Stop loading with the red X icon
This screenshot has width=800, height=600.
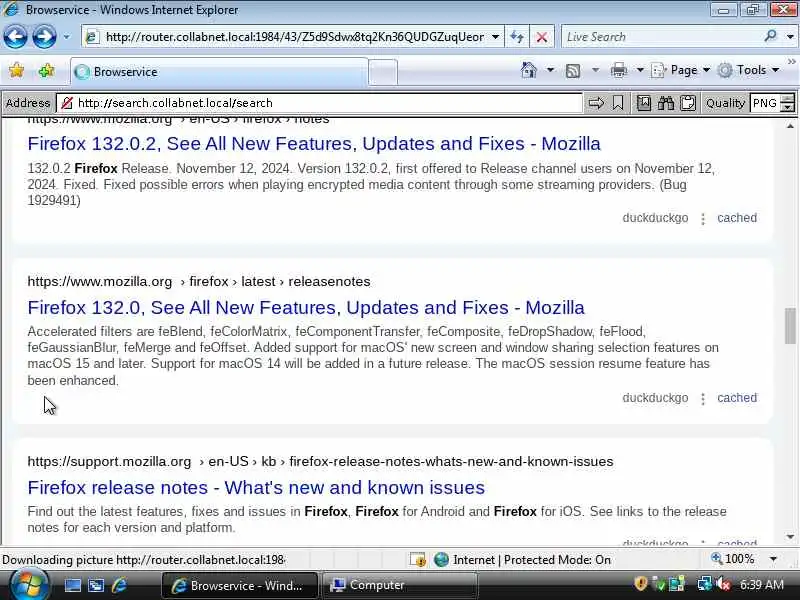pos(542,37)
